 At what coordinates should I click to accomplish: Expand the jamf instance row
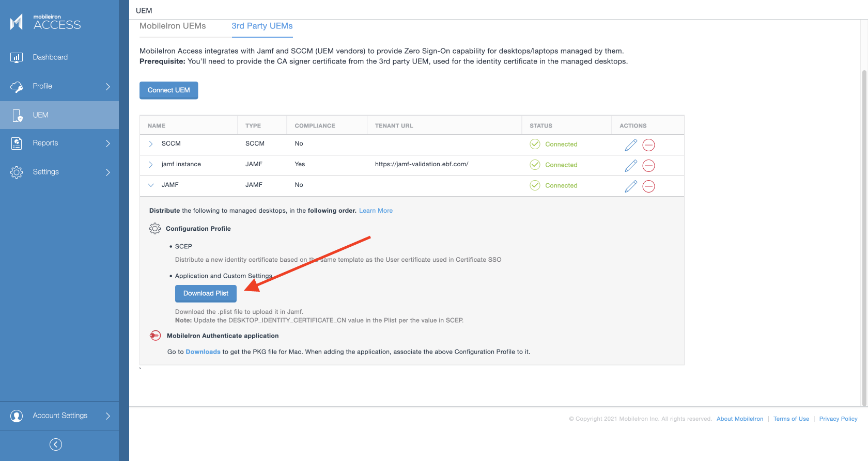pos(151,165)
